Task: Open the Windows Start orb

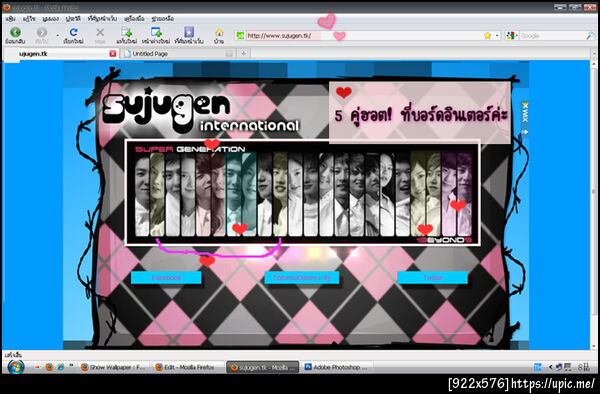Action: [16, 367]
